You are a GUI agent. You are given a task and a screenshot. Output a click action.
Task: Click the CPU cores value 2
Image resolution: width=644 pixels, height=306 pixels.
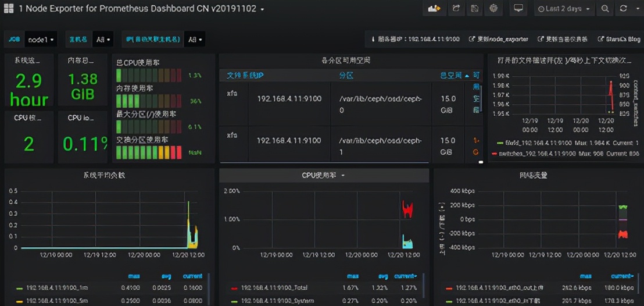(x=28, y=144)
